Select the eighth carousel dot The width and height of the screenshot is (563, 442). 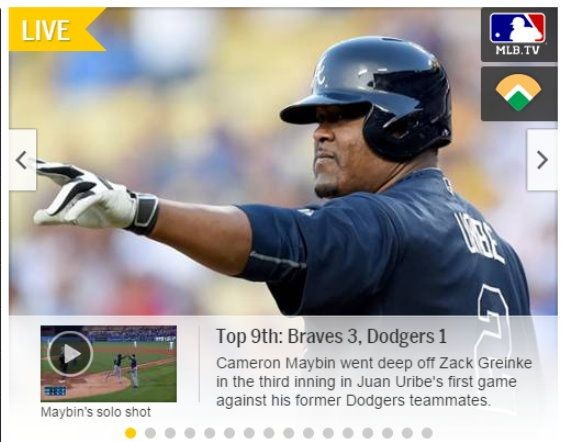269,433
